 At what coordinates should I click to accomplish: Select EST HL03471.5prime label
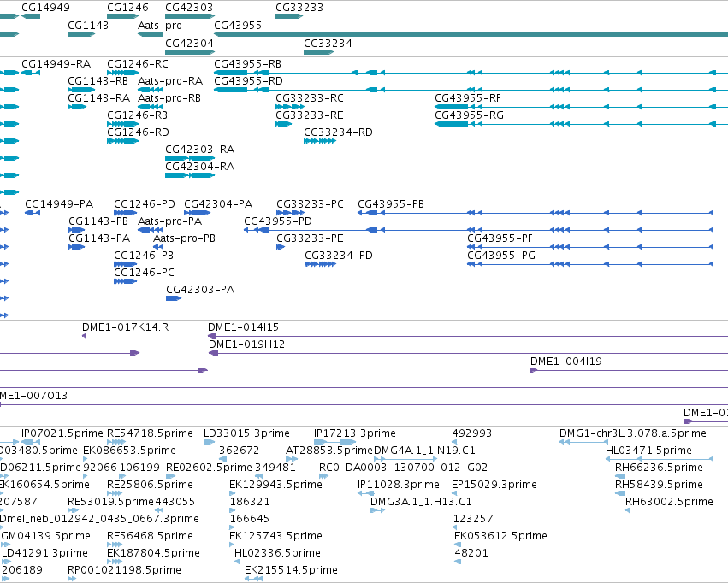[648, 450]
